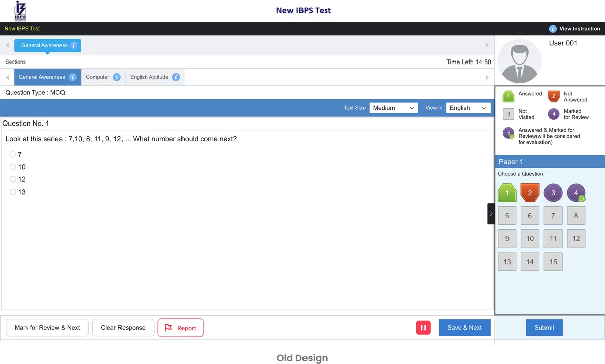
Task: Open marked-for-review question 3
Action: tap(553, 193)
